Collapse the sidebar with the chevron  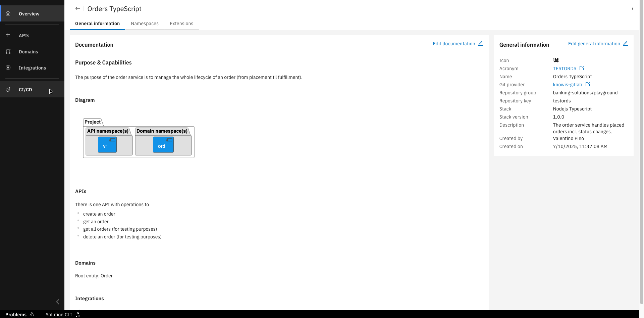point(57,302)
